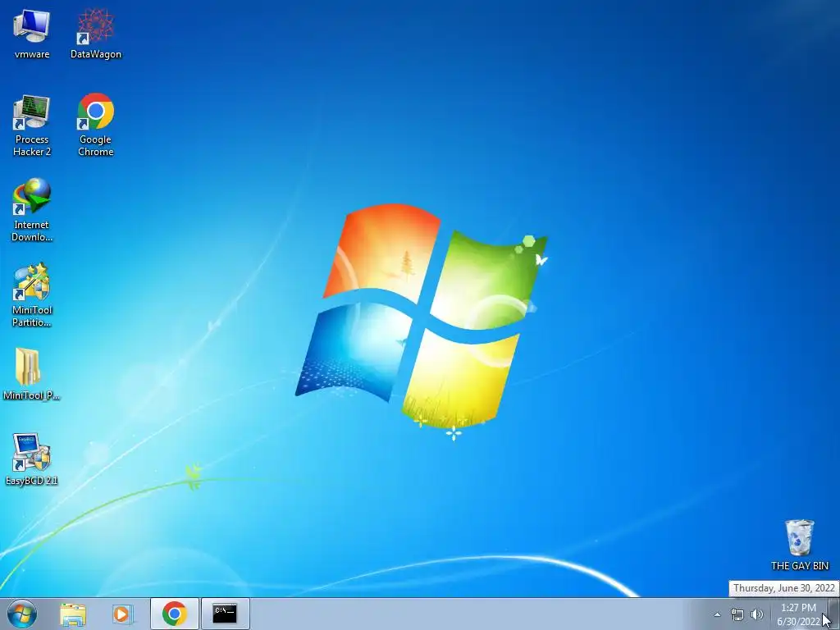840x630 pixels.
Task: Launch Windows Media Player from taskbar
Action: click(x=122, y=614)
